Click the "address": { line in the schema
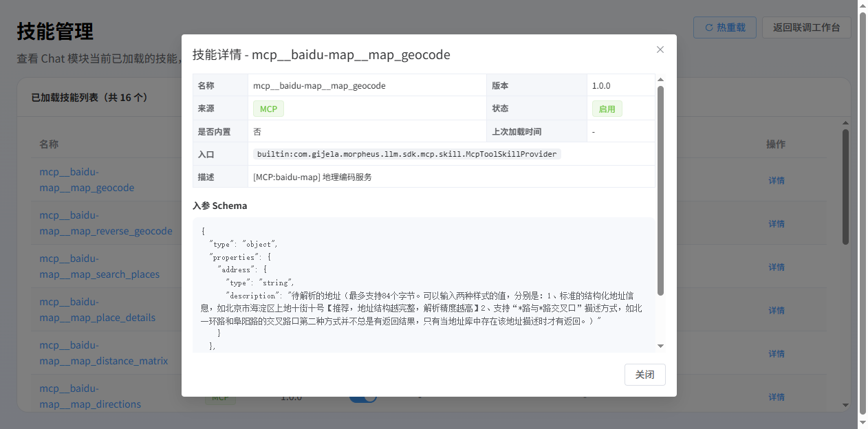 [241, 269]
